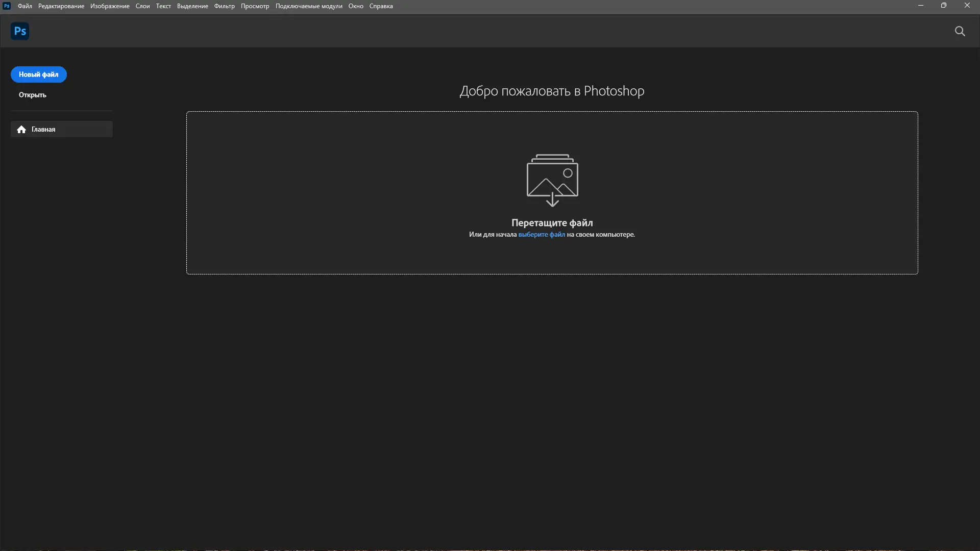Image resolution: width=980 pixels, height=551 pixels.
Task: Open the Справка menu
Action: (381, 6)
